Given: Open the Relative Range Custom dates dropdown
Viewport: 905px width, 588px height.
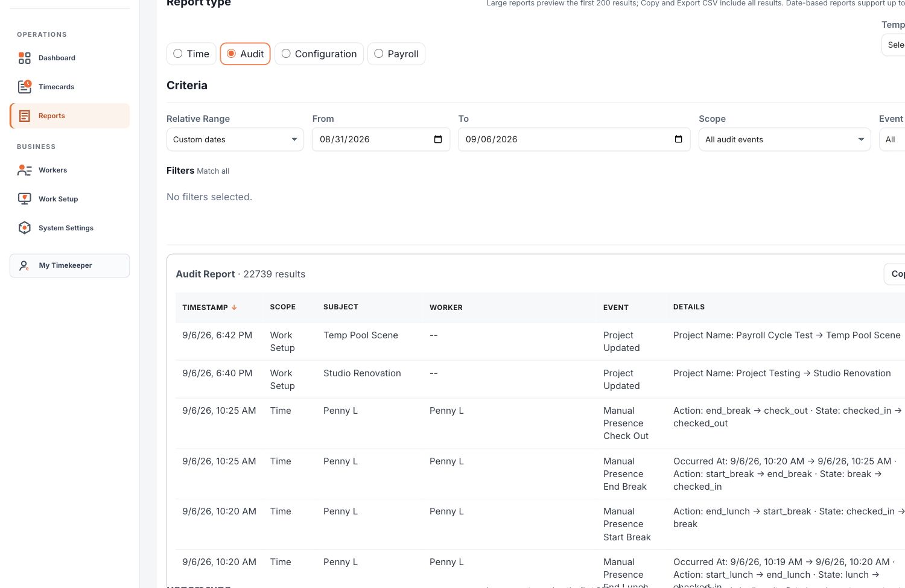Looking at the screenshot, I should click(235, 139).
